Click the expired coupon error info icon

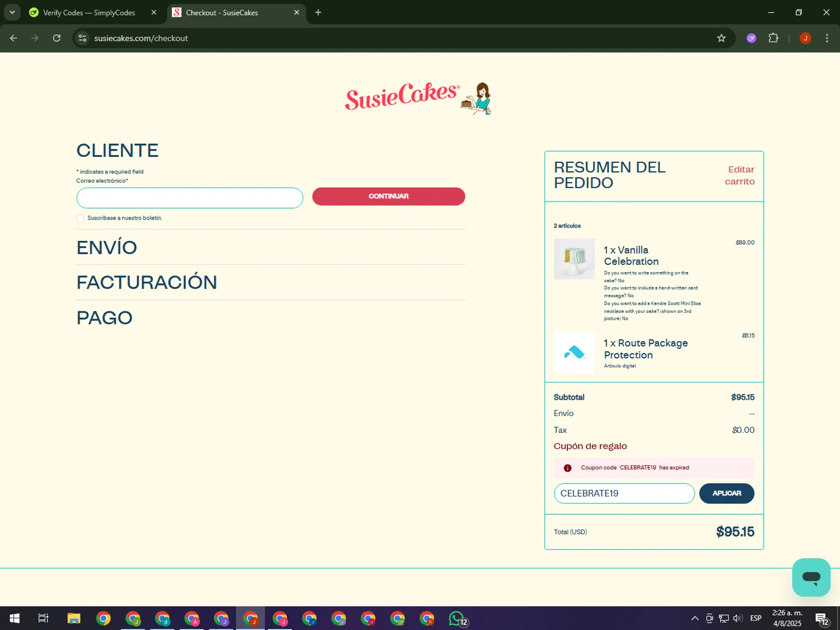click(567, 468)
